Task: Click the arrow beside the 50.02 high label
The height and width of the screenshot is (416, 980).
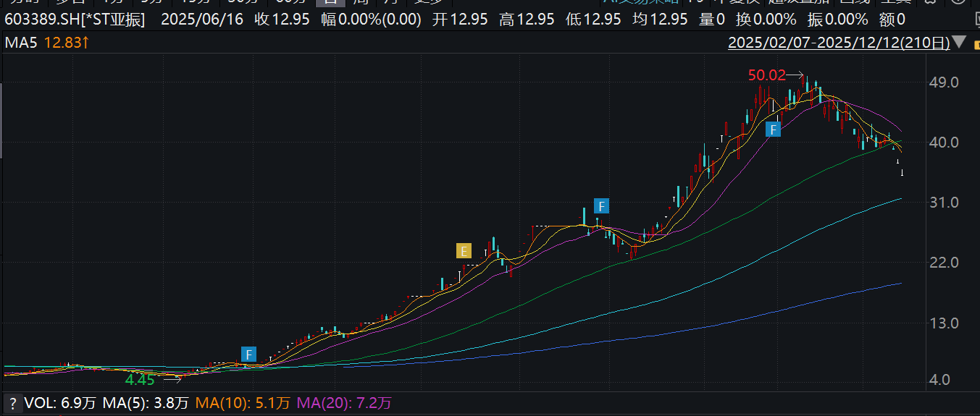Action: (795, 75)
